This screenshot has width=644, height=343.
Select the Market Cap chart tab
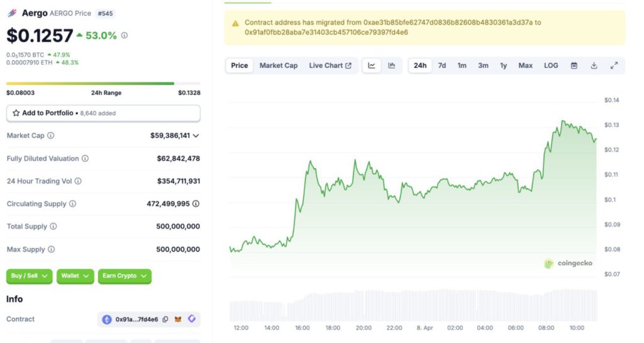pyautogui.click(x=279, y=65)
